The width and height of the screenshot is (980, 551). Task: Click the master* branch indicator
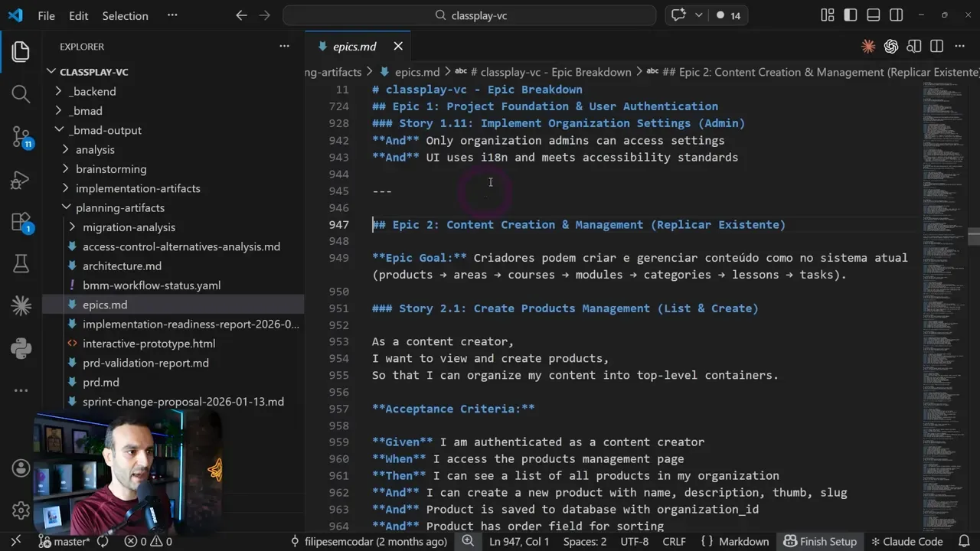pyautogui.click(x=65, y=541)
